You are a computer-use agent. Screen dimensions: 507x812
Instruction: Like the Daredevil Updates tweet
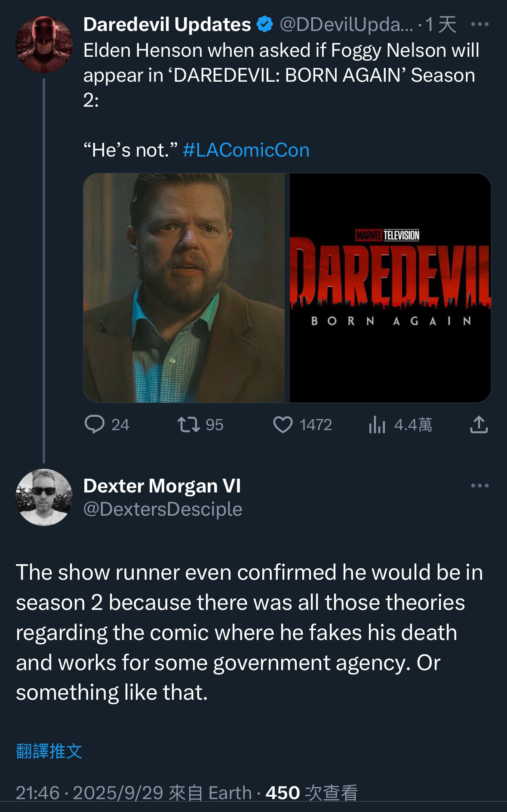(x=283, y=424)
